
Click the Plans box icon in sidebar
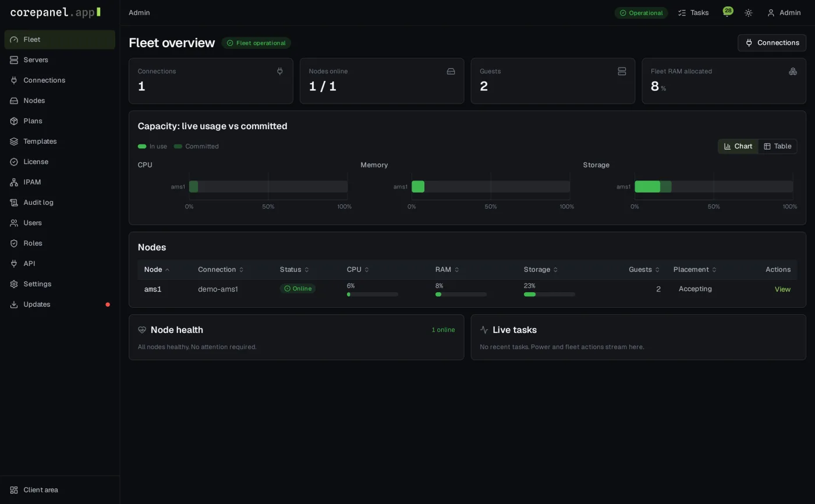tap(14, 121)
